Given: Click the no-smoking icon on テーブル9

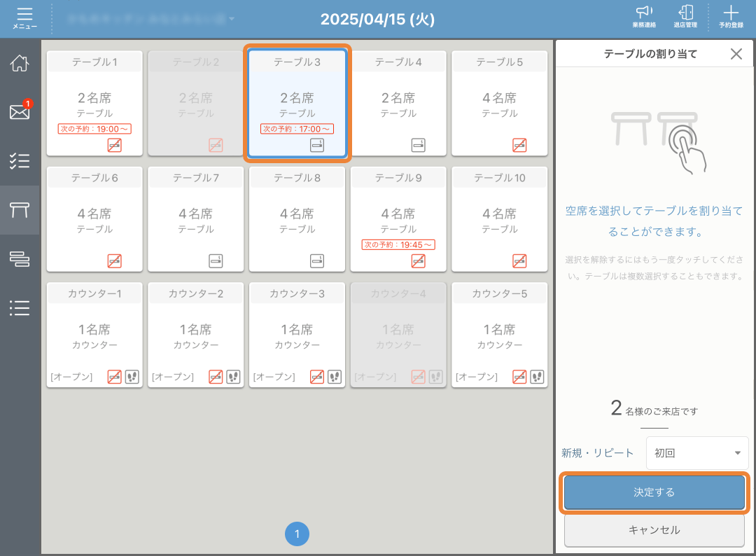Looking at the screenshot, I should pyautogui.click(x=418, y=261).
